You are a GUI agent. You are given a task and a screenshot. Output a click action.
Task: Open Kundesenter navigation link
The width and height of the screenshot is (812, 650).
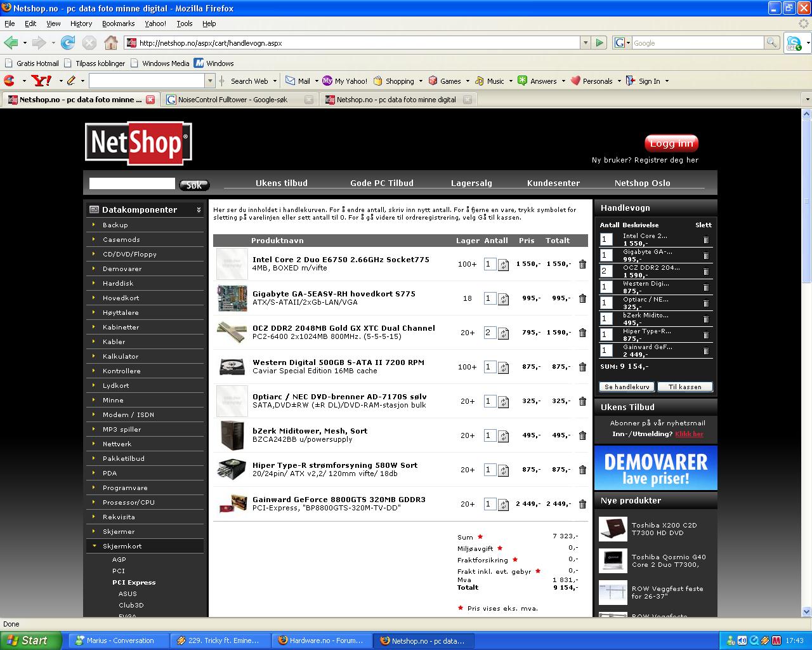pos(553,183)
